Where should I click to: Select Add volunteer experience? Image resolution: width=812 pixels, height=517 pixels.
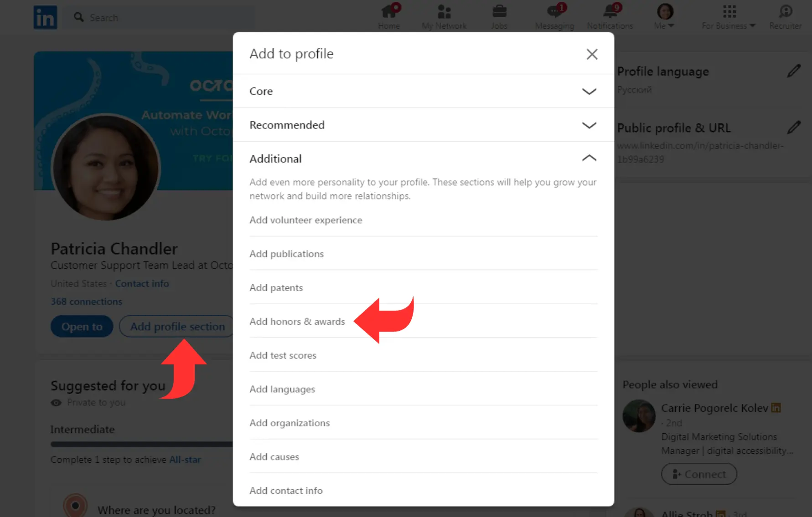pyautogui.click(x=306, y=220)
